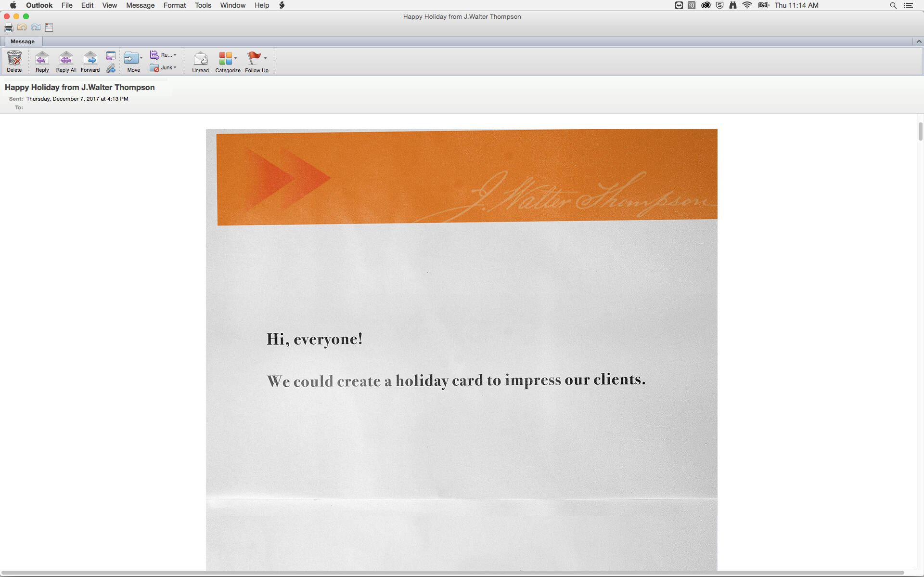Click the TeamViewer menu bar icon

679,5
